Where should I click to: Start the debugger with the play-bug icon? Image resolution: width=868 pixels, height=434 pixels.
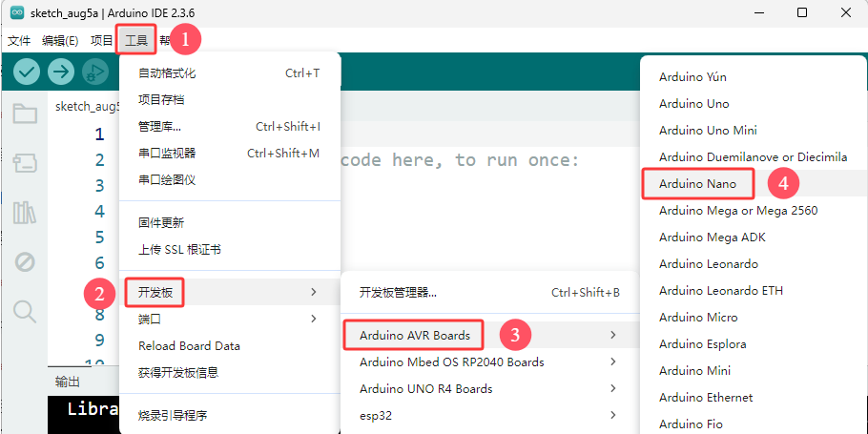pyautogui.click(x=95, y=72)
